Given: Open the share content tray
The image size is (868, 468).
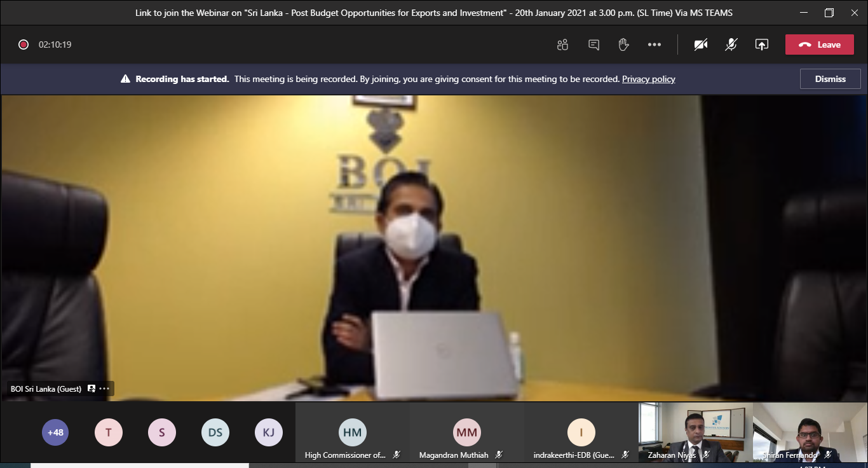Looking at the screenshot, I should [761, 45].
